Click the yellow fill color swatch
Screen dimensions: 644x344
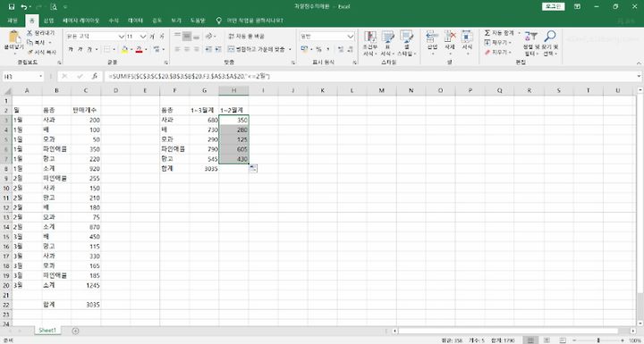tap(125, 50)
